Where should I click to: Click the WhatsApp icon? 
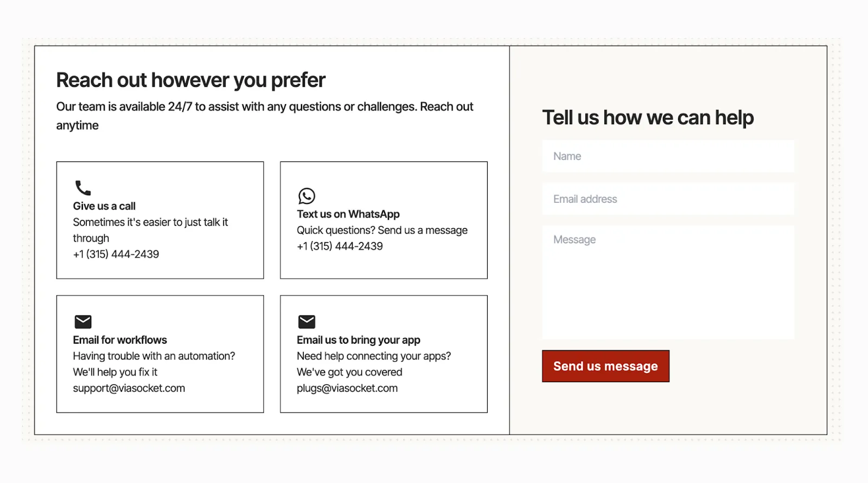pos(307,196)
